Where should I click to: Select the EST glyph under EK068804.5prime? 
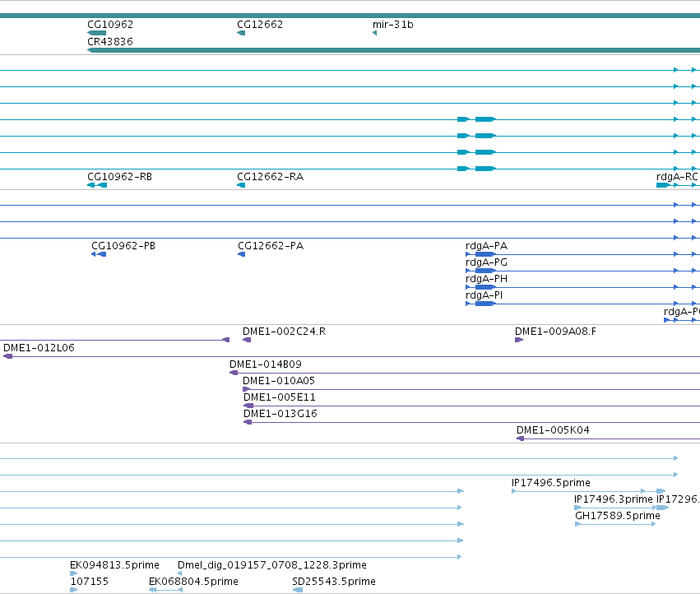[x=165, y=591]
